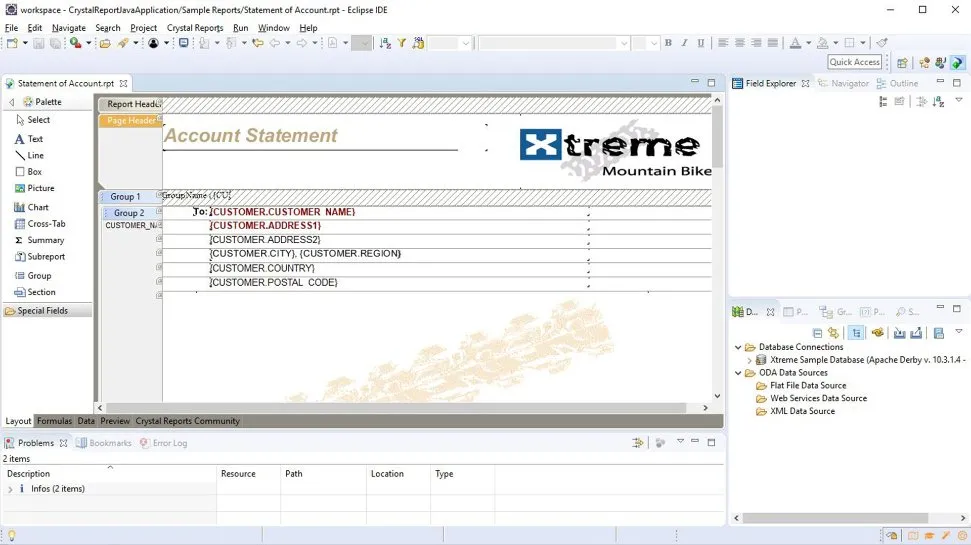Screen dimensions: 971x545
Task: Click the yellow filter funnel toolbar icon
Action: coord(401,43)
